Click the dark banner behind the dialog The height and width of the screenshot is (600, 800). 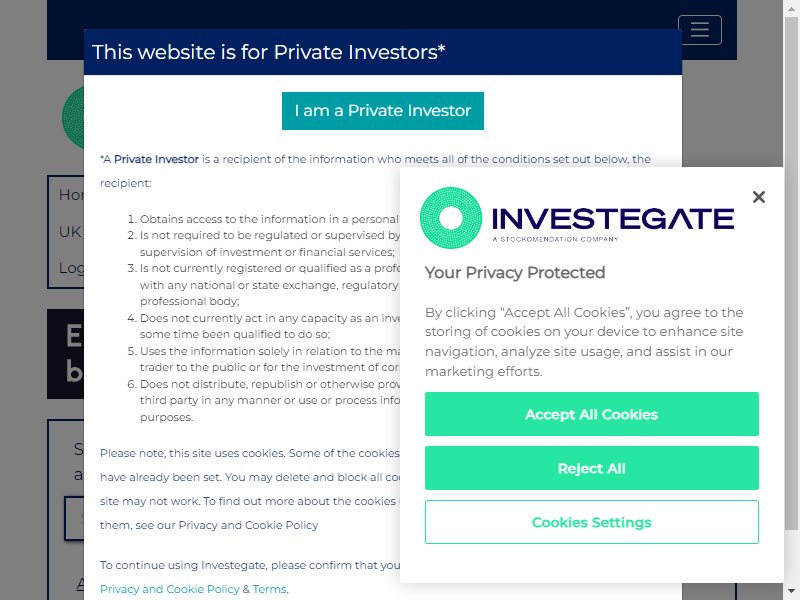click(65, 354)
